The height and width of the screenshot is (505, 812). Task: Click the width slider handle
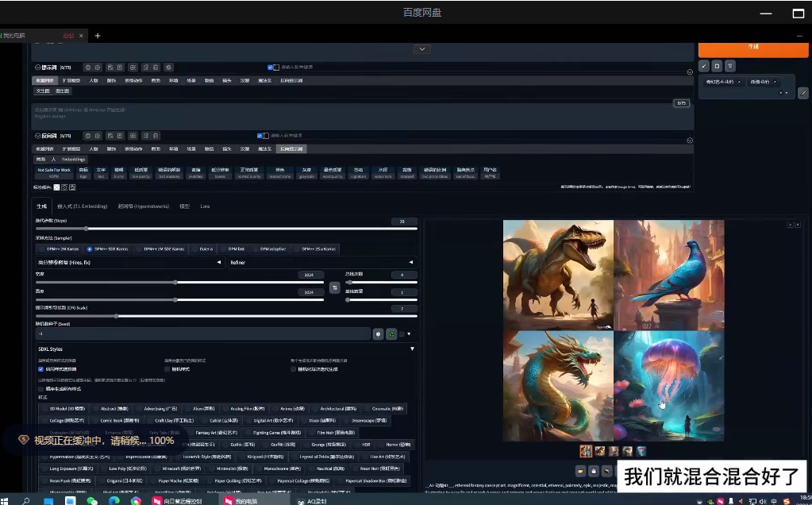[x=175, y=283]
